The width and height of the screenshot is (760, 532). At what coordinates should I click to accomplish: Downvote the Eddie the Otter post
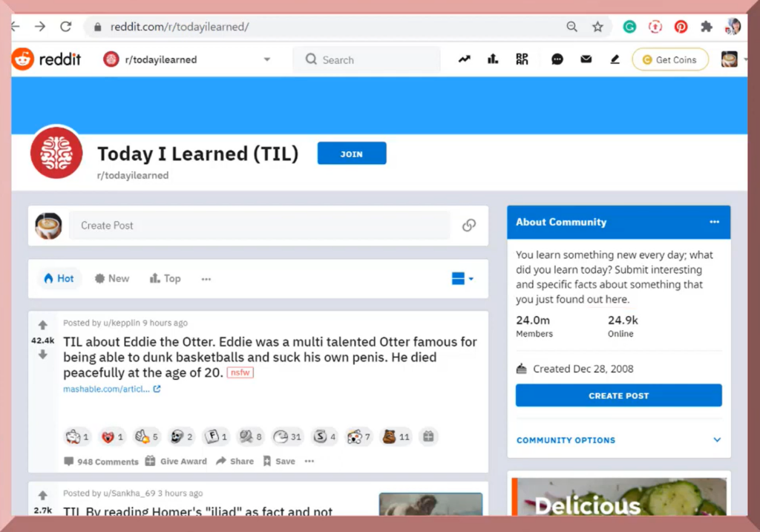pyautogui.click(x=42, y=355)
